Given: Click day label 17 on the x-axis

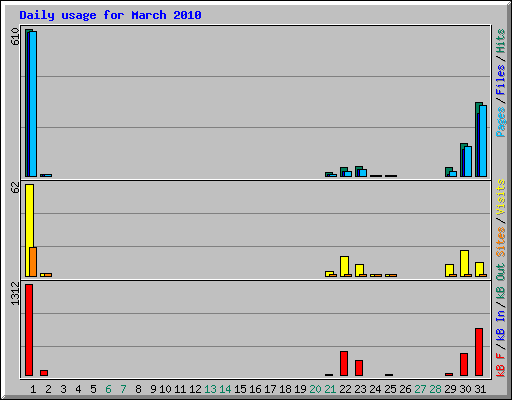Looking at the screenshot, I should coord(270,389).
